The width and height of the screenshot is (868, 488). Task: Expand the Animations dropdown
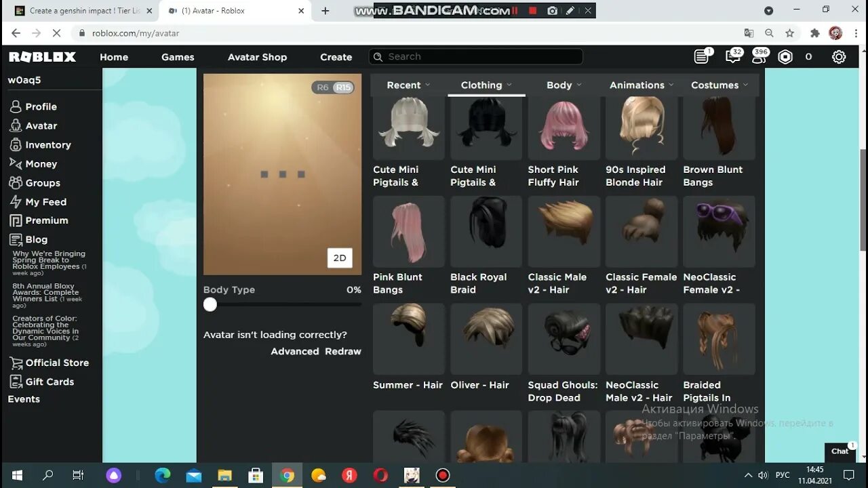[642, 85]
